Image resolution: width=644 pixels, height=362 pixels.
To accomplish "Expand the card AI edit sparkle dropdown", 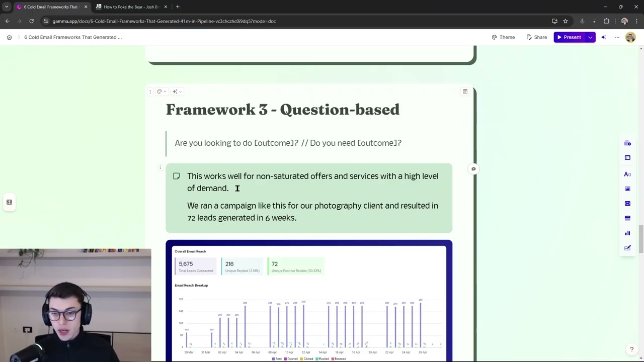I will pos(177,92).
